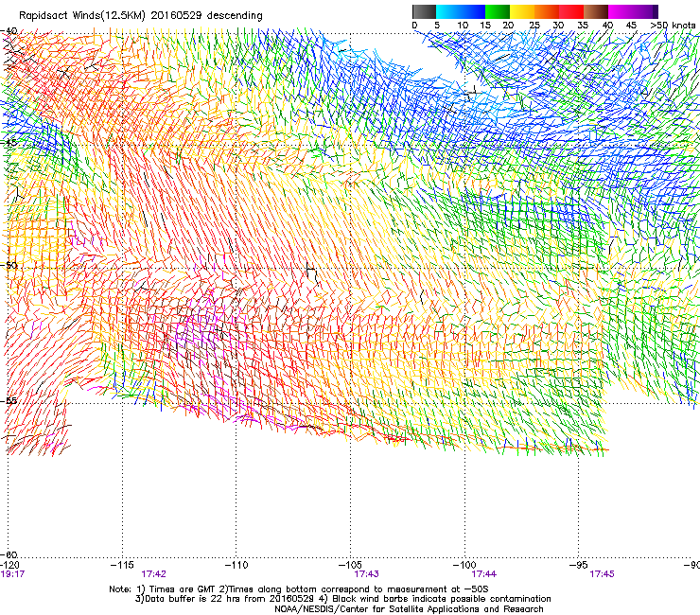This screenshot has width=700, height=615.
Task: Click the '-105' longitude axis label
Action: pyautogui.click(x=350, y=566)
